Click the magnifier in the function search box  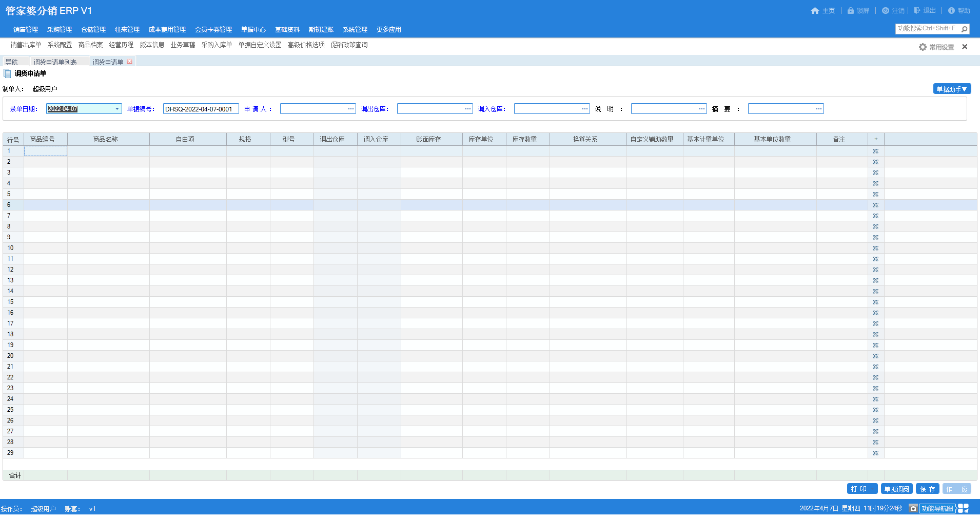pos(965,29)
